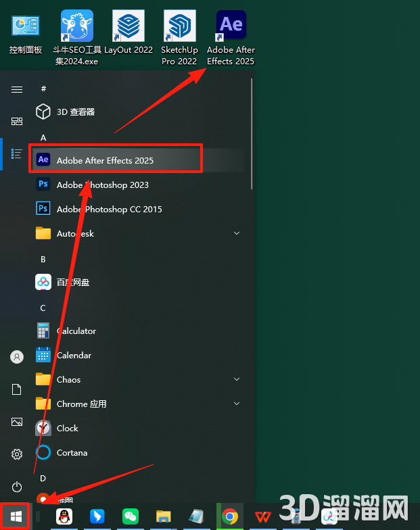The width and height of the screenshot is (420, 530).
Task: Open Calendar from the app list
Action: [x=139, y=355]
